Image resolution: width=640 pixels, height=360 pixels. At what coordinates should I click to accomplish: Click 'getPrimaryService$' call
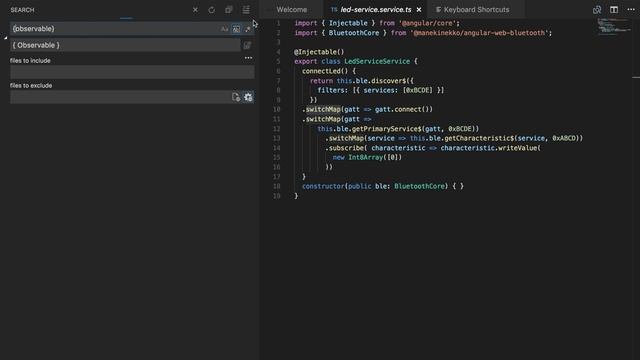[386, 129]
